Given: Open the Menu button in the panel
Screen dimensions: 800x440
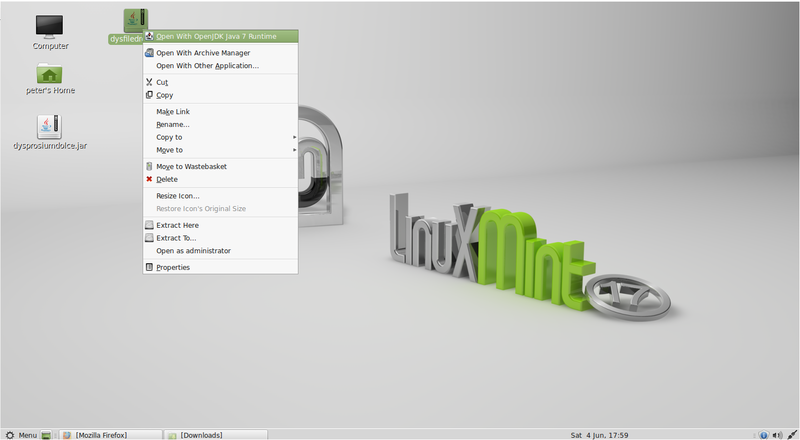Looking at the screenshot, I should [21, 435].
